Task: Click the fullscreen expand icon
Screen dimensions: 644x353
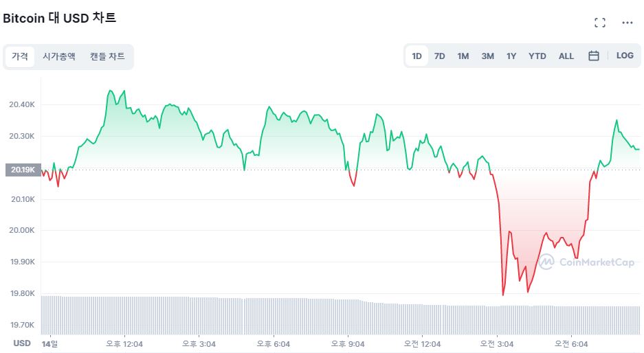Action: tap(600, 23)
